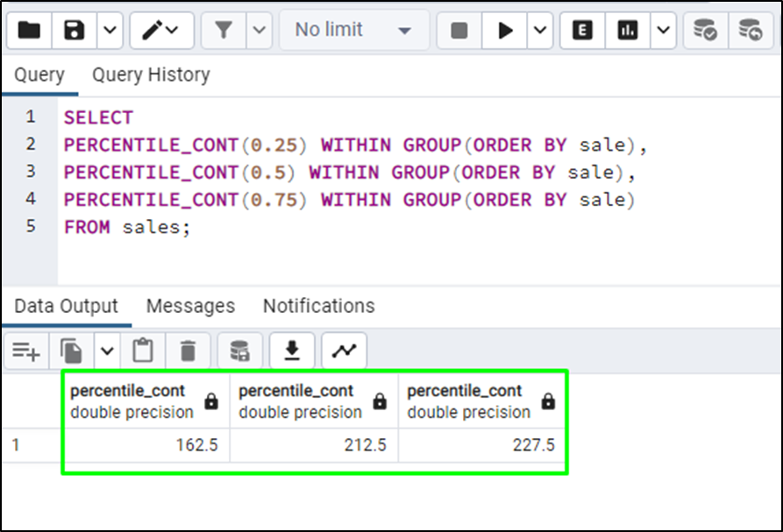This screenshot has height=532, width=783.
Task: Open the No limit rows dropdown
Action: [353, 31]
